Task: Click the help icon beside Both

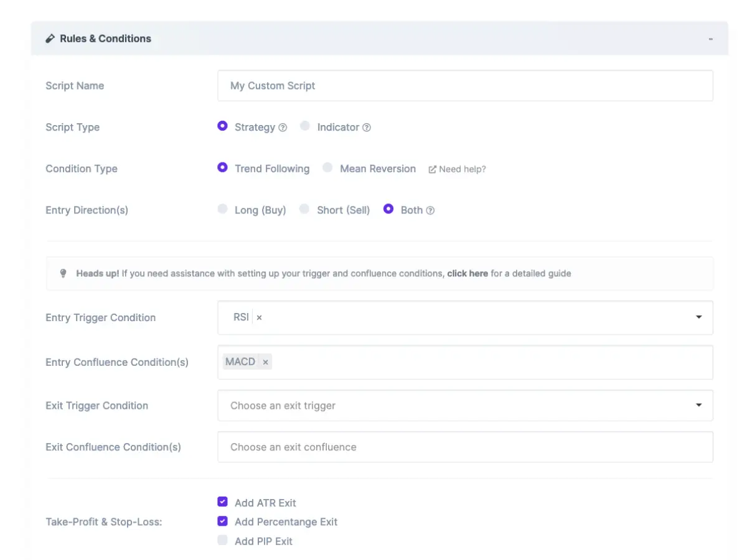Action: (430, 210)
